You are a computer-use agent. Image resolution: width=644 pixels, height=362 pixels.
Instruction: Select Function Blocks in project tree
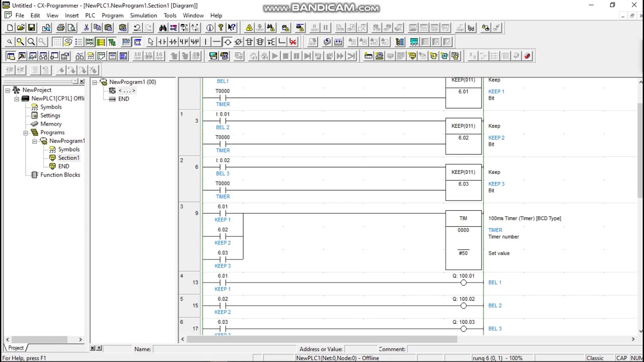(60, 175)
